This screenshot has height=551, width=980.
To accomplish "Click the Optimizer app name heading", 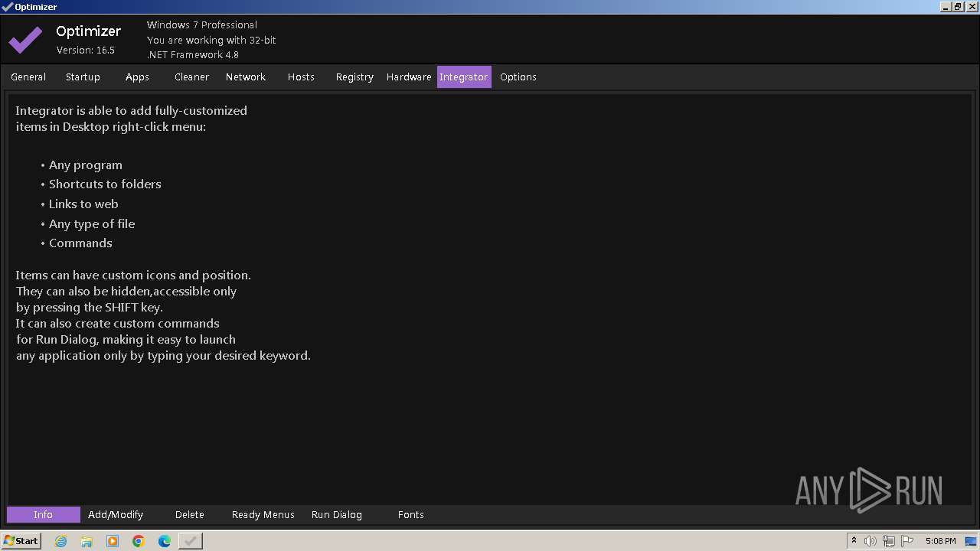I will tap(89, 31).
